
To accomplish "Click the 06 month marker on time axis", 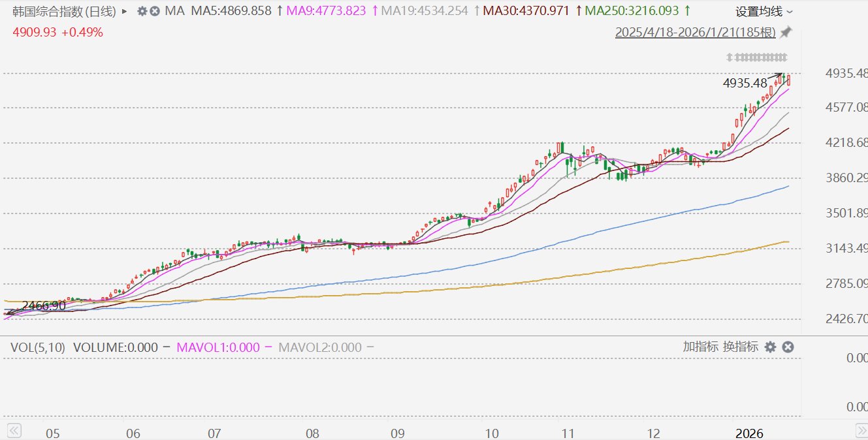I will [133, 433].
